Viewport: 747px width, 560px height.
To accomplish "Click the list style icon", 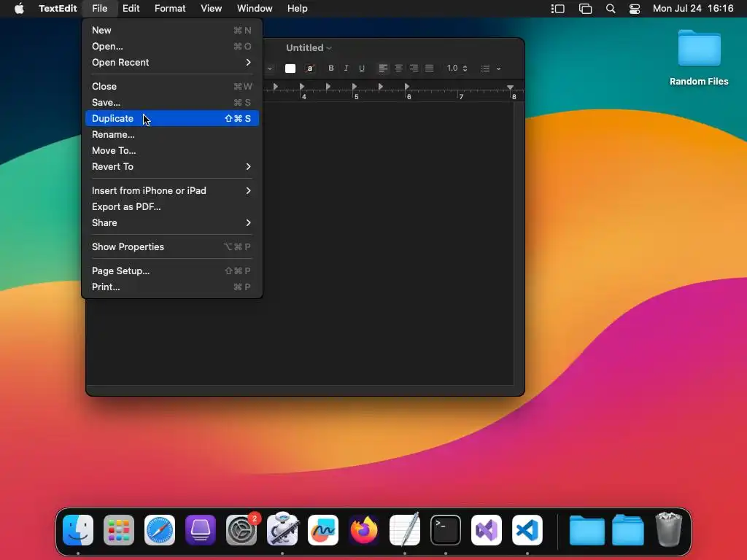I will pyautogui.click(x=485, y=69).
